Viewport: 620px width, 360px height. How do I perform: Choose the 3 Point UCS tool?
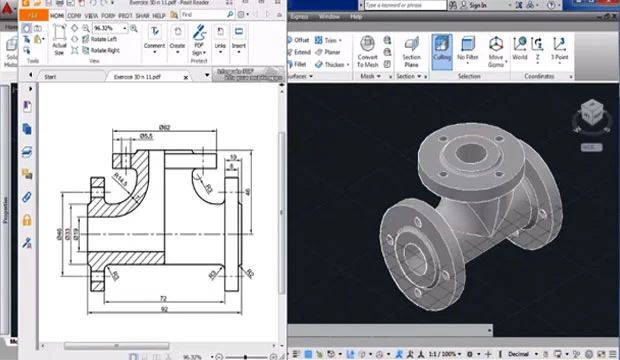point(559,48)
